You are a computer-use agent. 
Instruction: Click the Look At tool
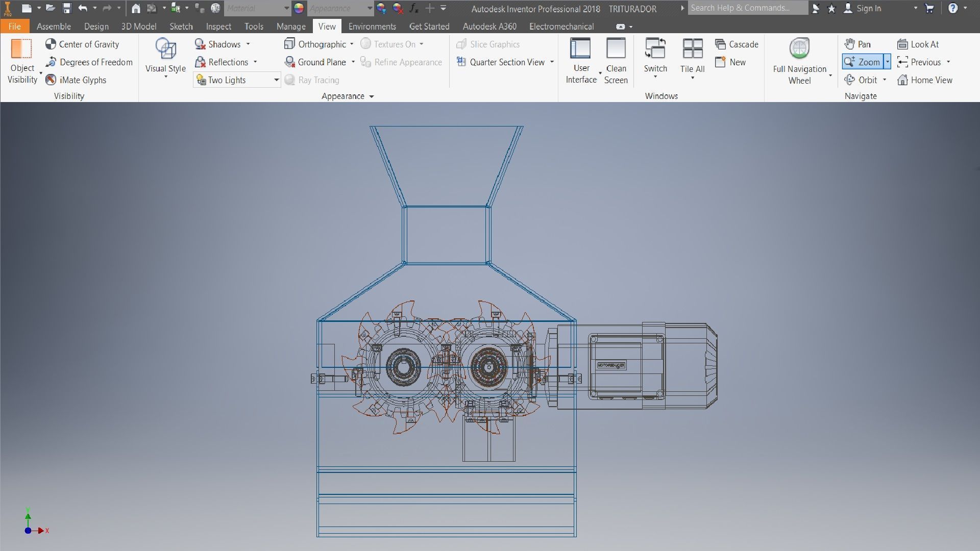pyautogui.click(x=918, y=44)
